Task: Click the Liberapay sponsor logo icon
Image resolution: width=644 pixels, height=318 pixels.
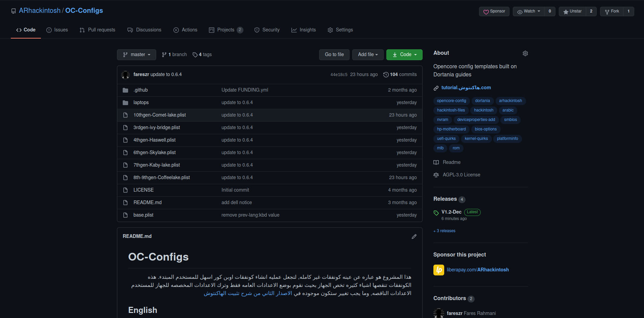Action: pyautogui.click(x=438, y=270)
